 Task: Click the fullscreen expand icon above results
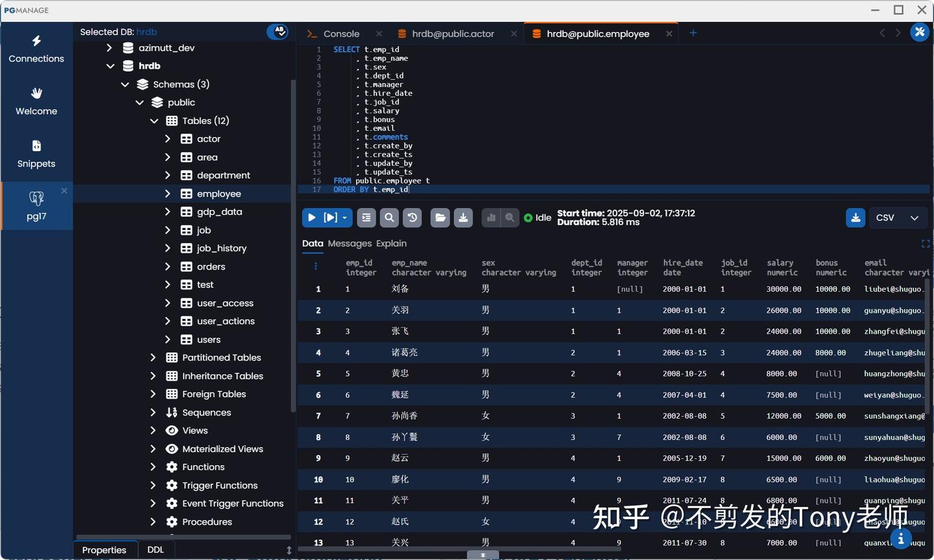pos(926,244)
